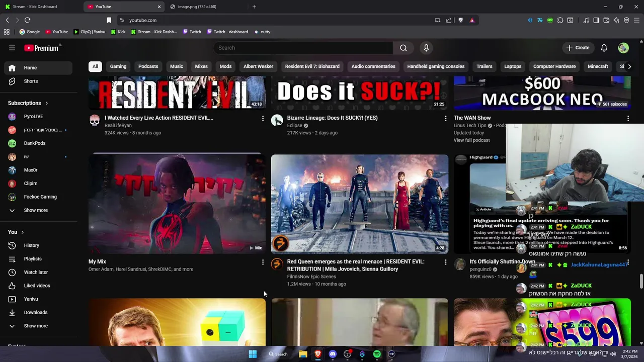Open options for My Mix
The width and height of the screenshot is (644, 362).
(263, 262)
